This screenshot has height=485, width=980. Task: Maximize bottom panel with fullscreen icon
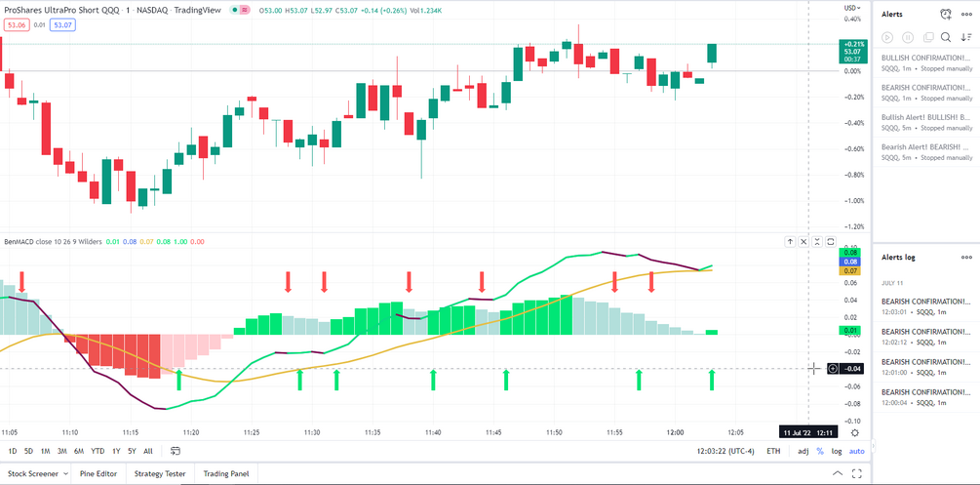click(857, 473)
